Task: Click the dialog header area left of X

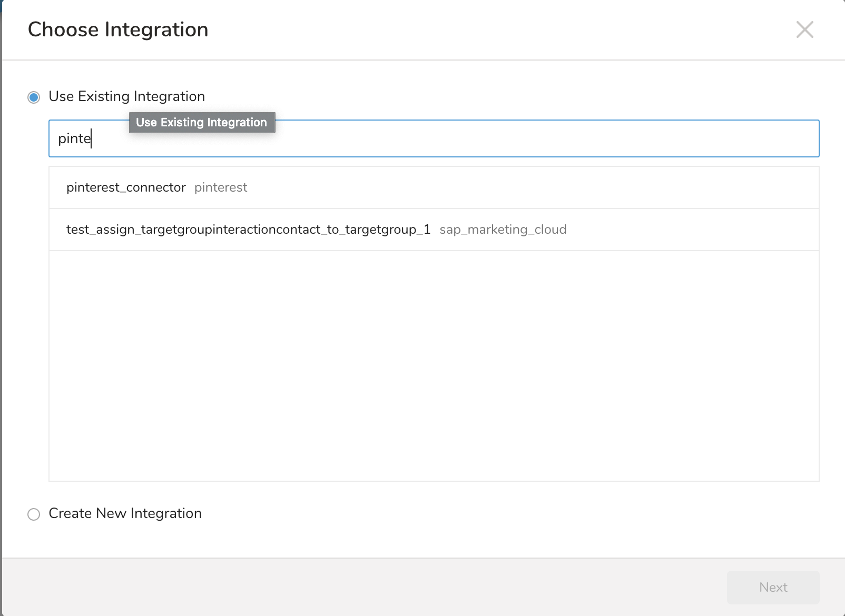Action: point(500,30)
